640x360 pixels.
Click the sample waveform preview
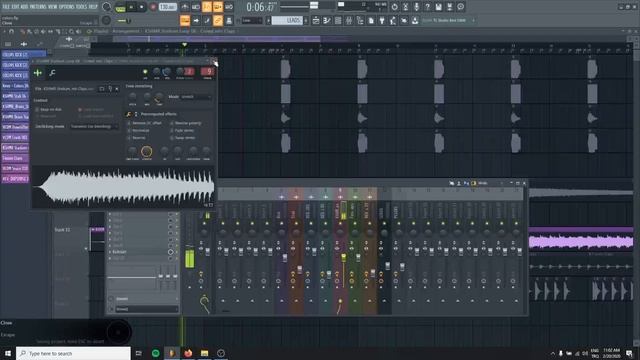[124, 187]
